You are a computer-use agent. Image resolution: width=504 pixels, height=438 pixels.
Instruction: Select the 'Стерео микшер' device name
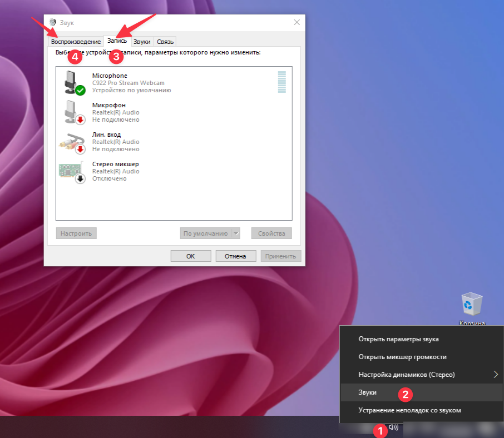[115, 164]
